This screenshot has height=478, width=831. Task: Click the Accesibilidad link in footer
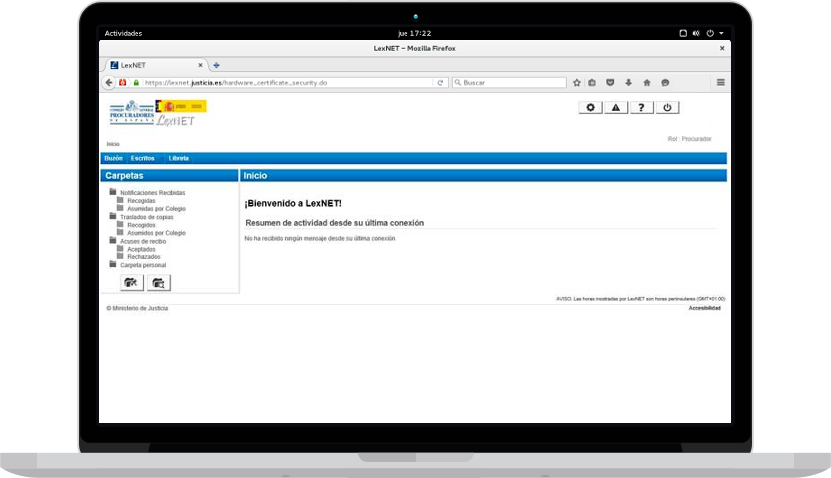coord(704,308)
